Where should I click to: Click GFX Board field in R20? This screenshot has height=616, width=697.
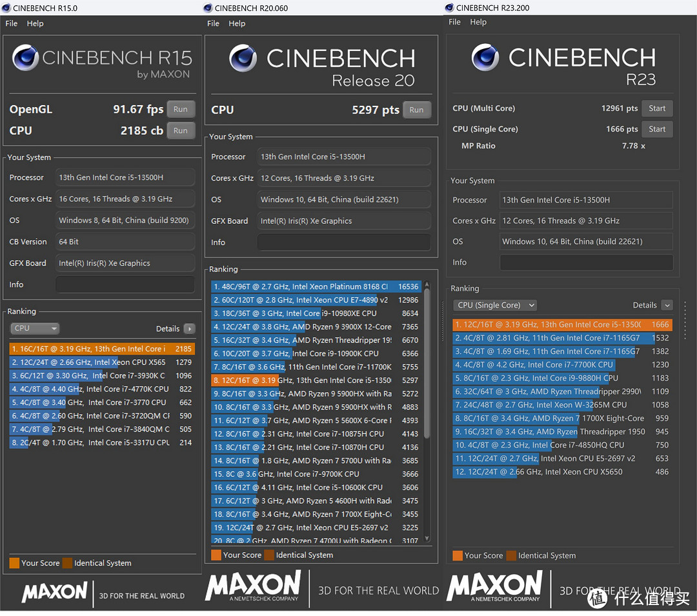point(344,221)
